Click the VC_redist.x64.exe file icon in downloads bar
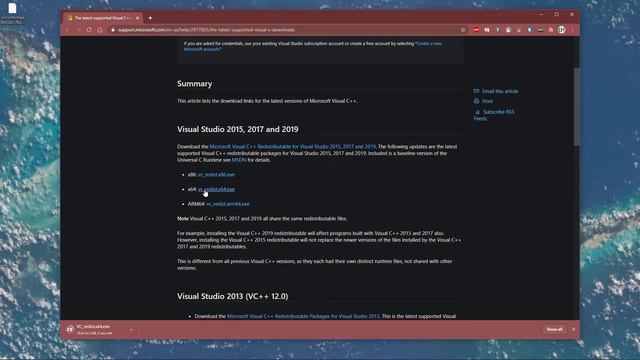This screenshot has width=640, height=360. [70, 329]
